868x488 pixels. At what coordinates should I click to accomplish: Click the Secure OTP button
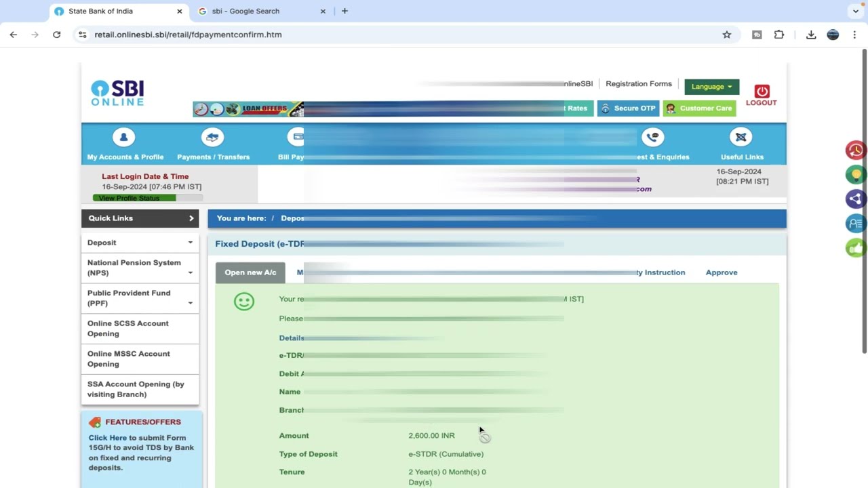tap(628, 108)
